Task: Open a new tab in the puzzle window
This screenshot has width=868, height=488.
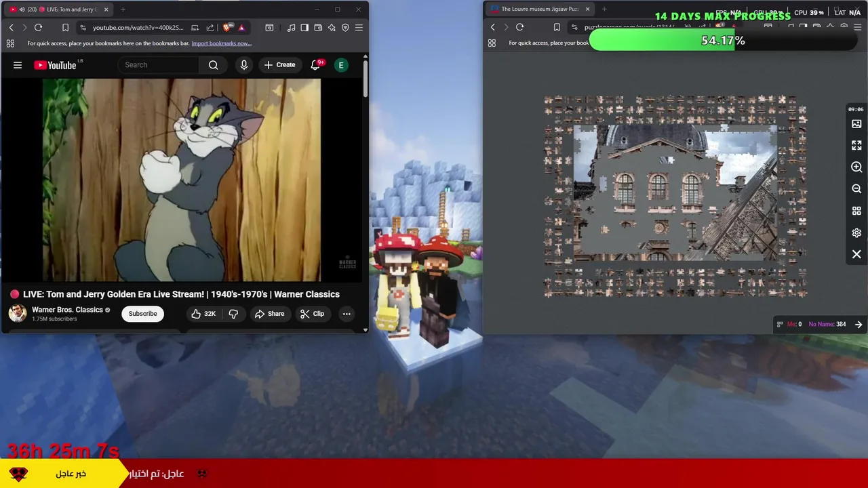Action: pyautogui.click(x=604, y=9)
